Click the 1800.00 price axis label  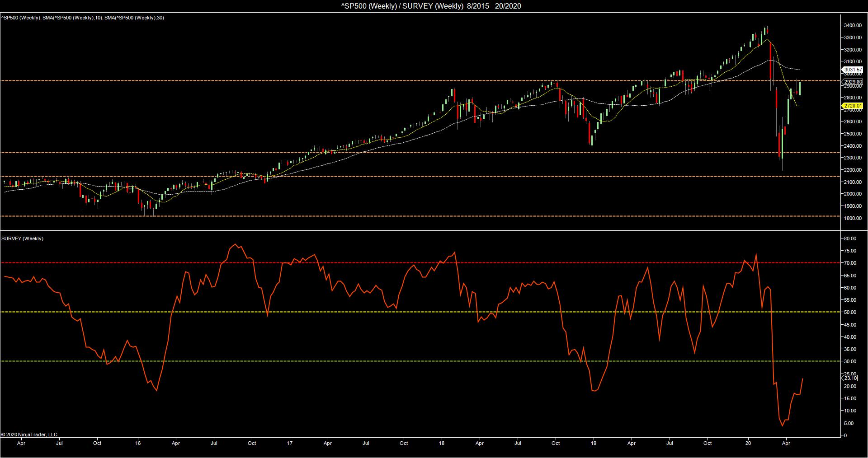(852, 218)
